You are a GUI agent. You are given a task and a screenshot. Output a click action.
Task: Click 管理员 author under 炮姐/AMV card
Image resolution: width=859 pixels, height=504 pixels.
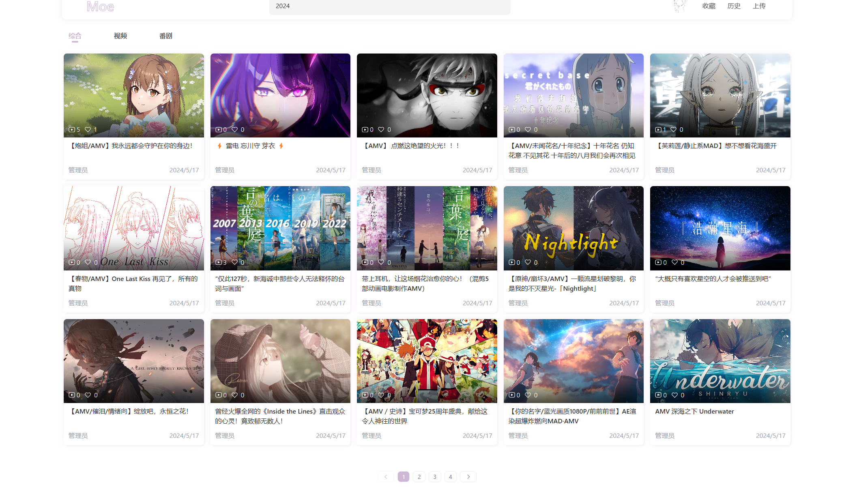[78, 170]
